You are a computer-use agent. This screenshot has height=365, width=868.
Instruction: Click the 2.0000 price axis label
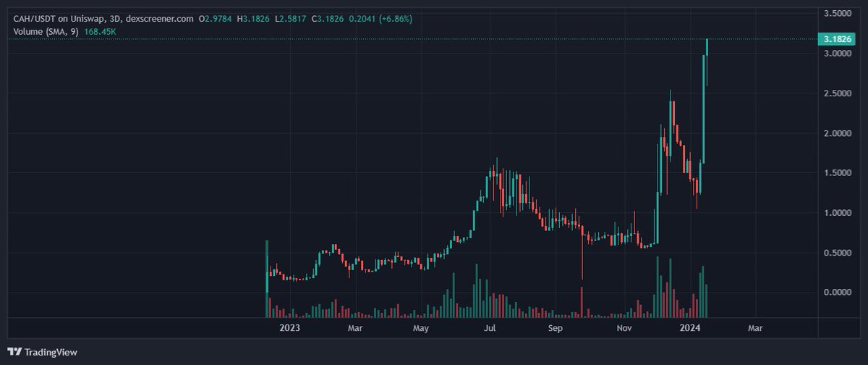pos(836,133)
